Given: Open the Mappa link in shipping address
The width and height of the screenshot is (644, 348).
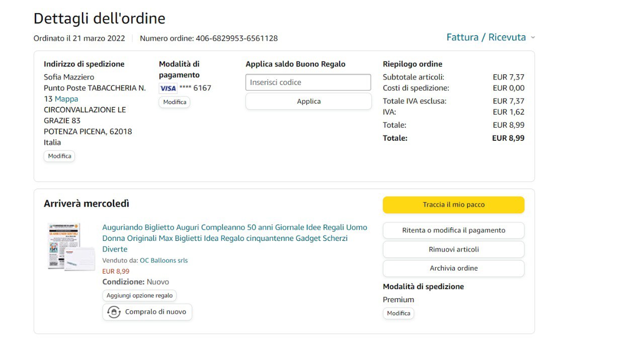Looking at the screenshot, I should [x=66, y=99].
